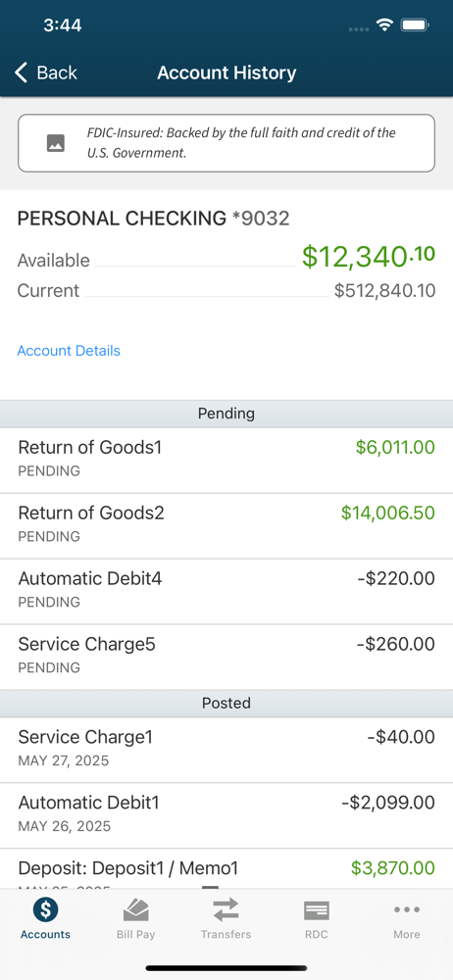Image resolution: width=453 pixels, height=980 pixels.
Task: Check the Wi-Fi status icon
Action: pos(384,25)
